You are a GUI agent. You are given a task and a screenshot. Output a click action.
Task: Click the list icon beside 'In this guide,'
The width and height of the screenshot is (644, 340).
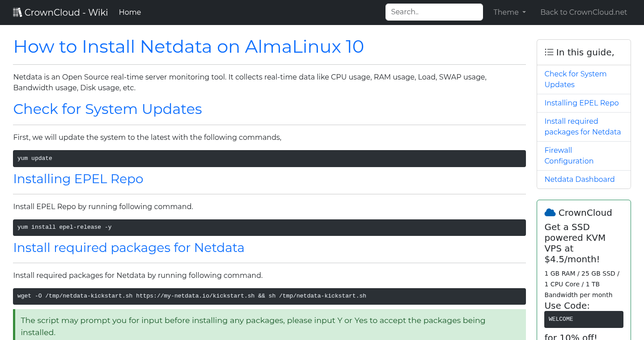click(549, 52)
